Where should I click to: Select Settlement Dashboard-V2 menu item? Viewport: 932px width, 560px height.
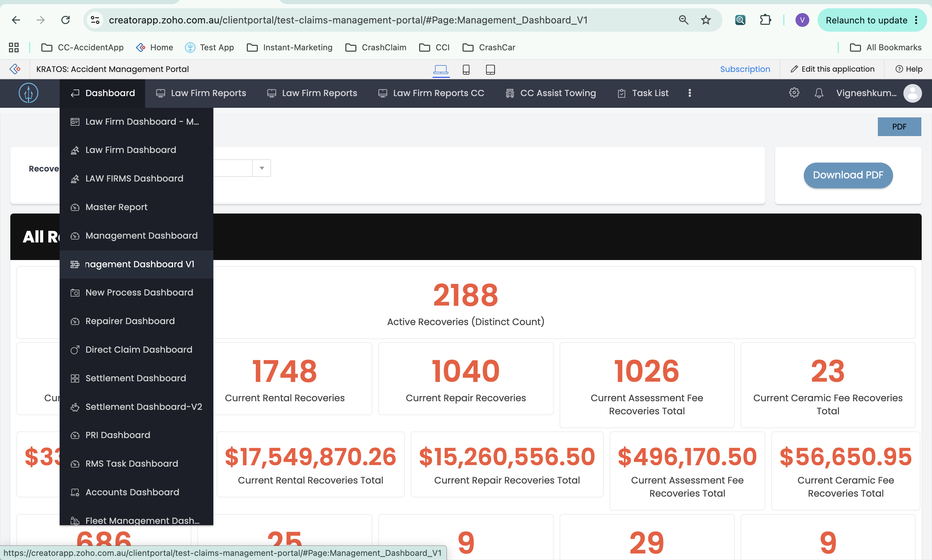136,407
